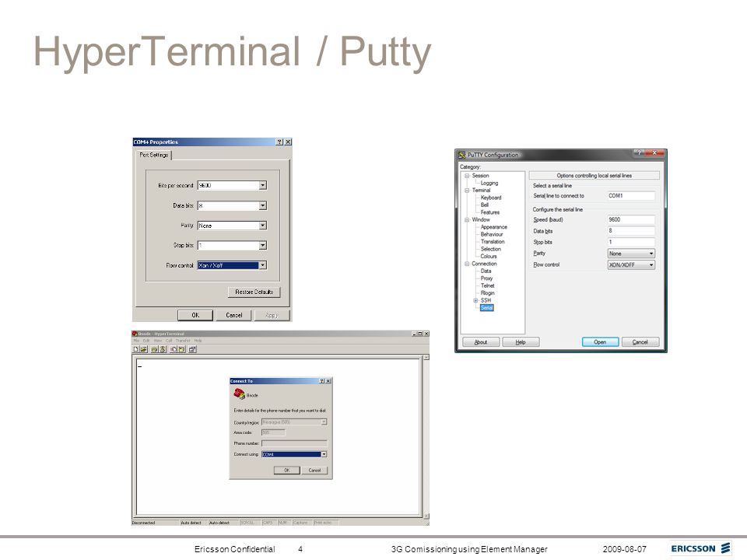This screenshot has width=747, height=560.
Task: Select the Port Settings tab
Action: pyautogui.click(x=154, y=156)
